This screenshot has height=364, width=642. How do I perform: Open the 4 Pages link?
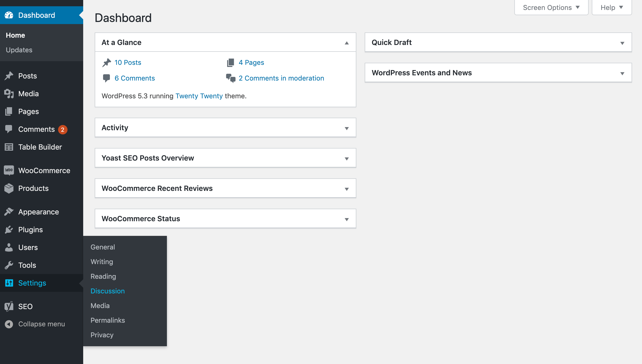pyautogui.click(x=251, y=62)
